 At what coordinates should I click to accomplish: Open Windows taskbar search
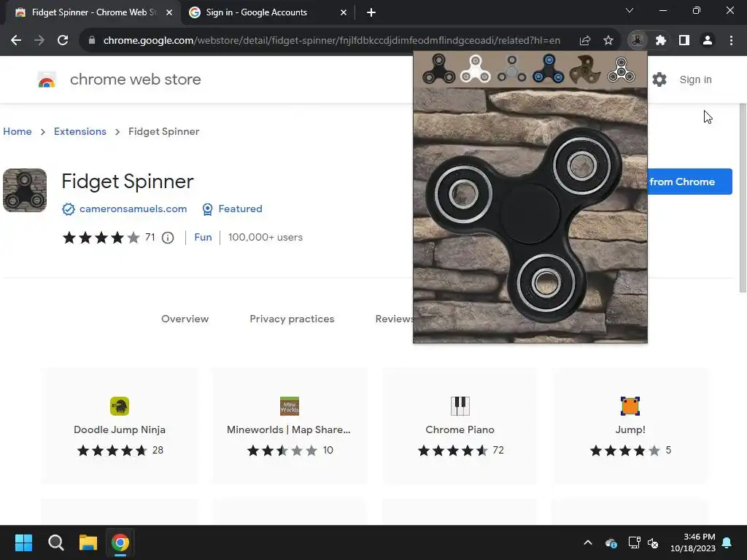click(x=55, y=542)
